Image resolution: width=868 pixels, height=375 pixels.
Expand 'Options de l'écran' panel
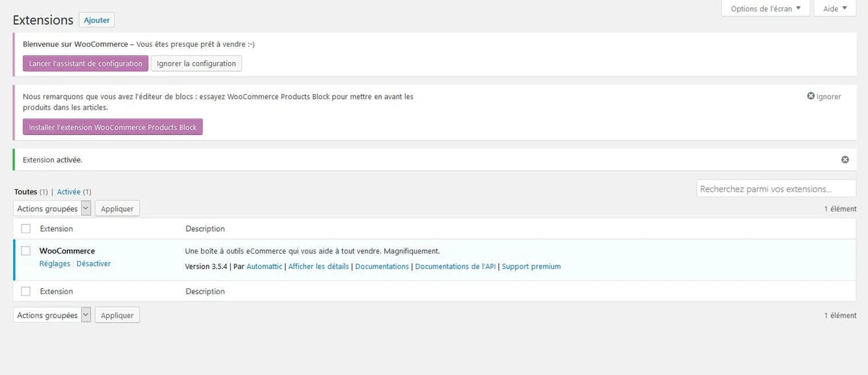[765, 9]
